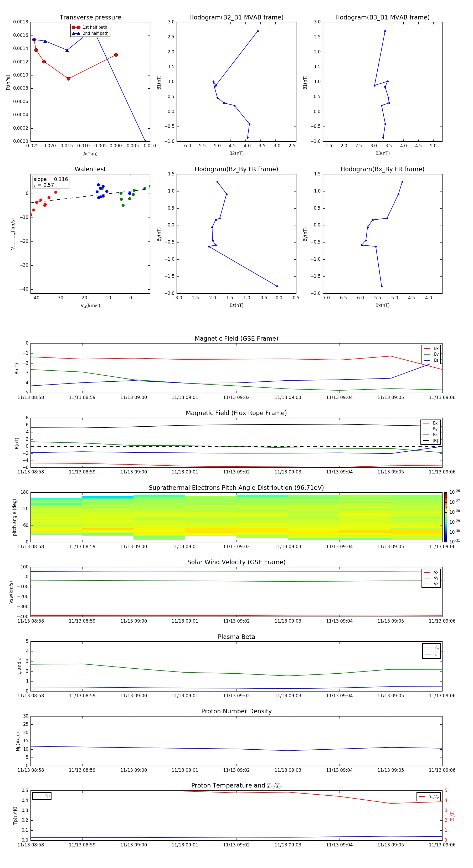Click "−40" tick on WalenTest x-axis
The image size is (473, 868).
[x=35, y=298]
